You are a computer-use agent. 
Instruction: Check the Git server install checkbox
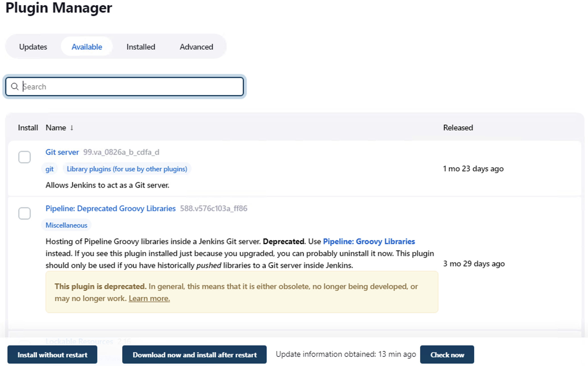click(24, 157)
